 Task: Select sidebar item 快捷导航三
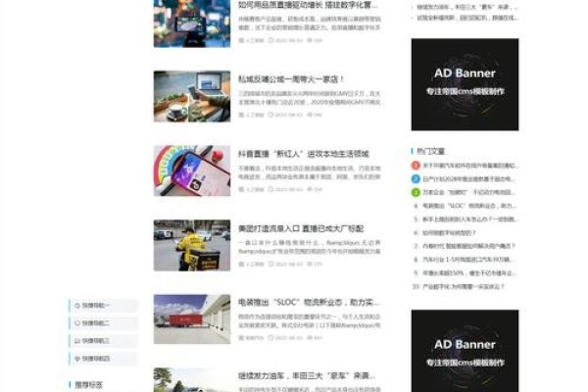104,341
